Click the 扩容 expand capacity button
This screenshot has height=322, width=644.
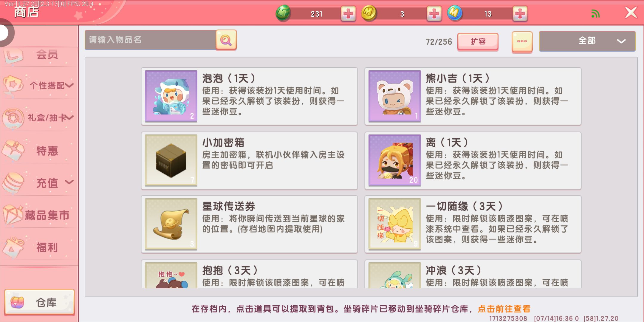[478, 42]
